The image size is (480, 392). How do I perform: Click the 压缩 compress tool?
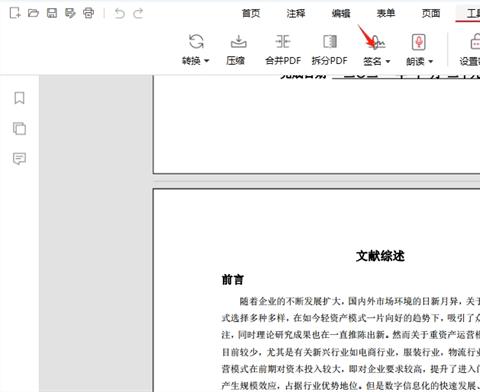236,50
